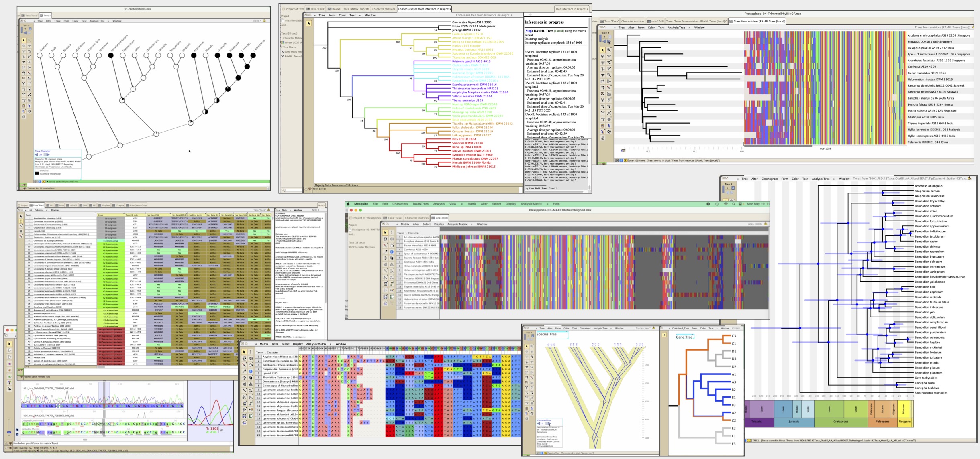Open the Chronogram menu in dated tree window
This screenshot has width=980, height=459.
[x=770, y=179]
